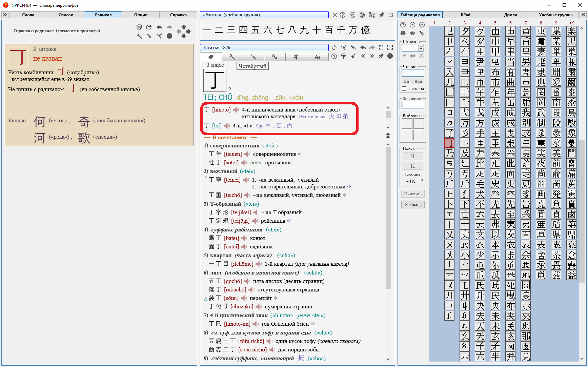The image size is (588, 367).
Task: Click the Ч search button
Action: click(413, 156)
